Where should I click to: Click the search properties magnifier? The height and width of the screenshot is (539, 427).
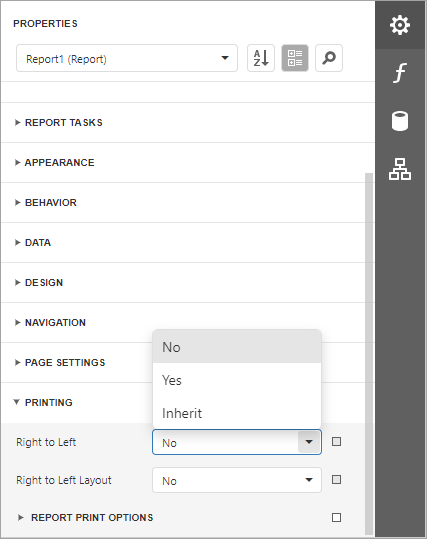(x=329, y=58)
